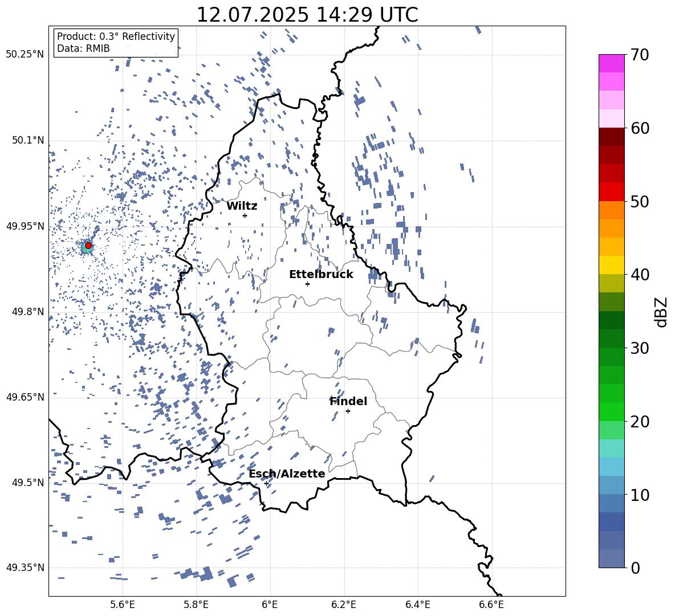
Task: Click the 49.65°N latitude label
Action: [x=25, y=397]
